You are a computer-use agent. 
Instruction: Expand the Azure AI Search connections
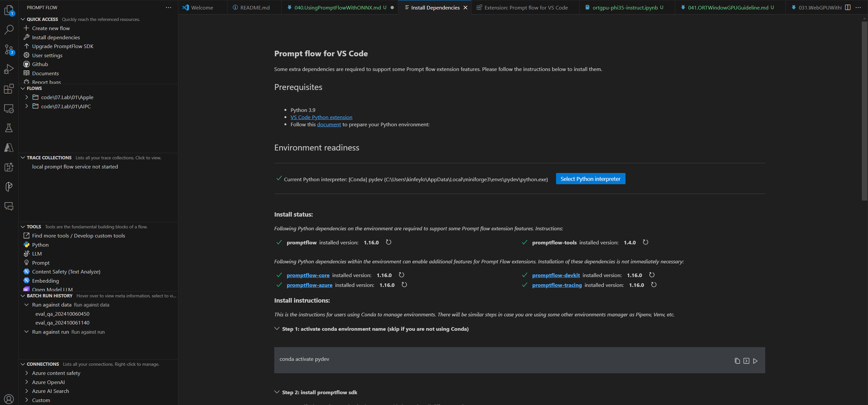click(x=27, y=391)
